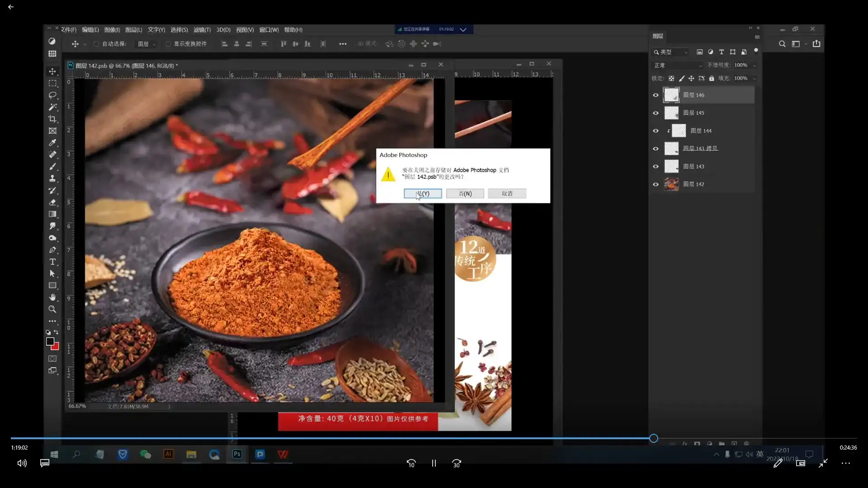
Task: Select the Eraser tool
Action: point(52,202)
